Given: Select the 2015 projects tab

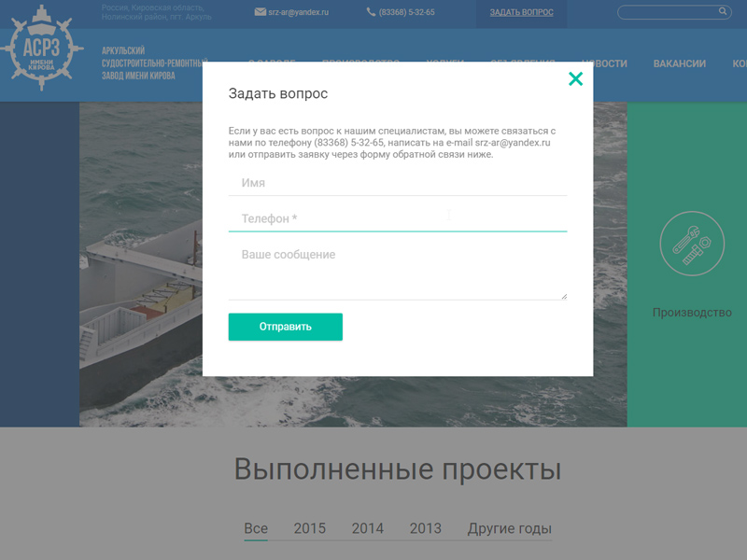Looking at the screenshot, I should pyautogui.click(x=310, y=528).
